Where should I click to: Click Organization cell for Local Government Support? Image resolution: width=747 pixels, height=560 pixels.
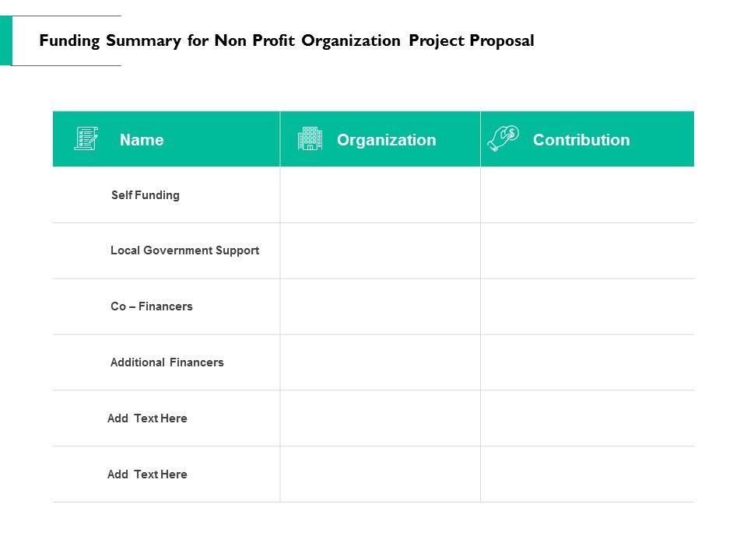click(x=380, y=250)
